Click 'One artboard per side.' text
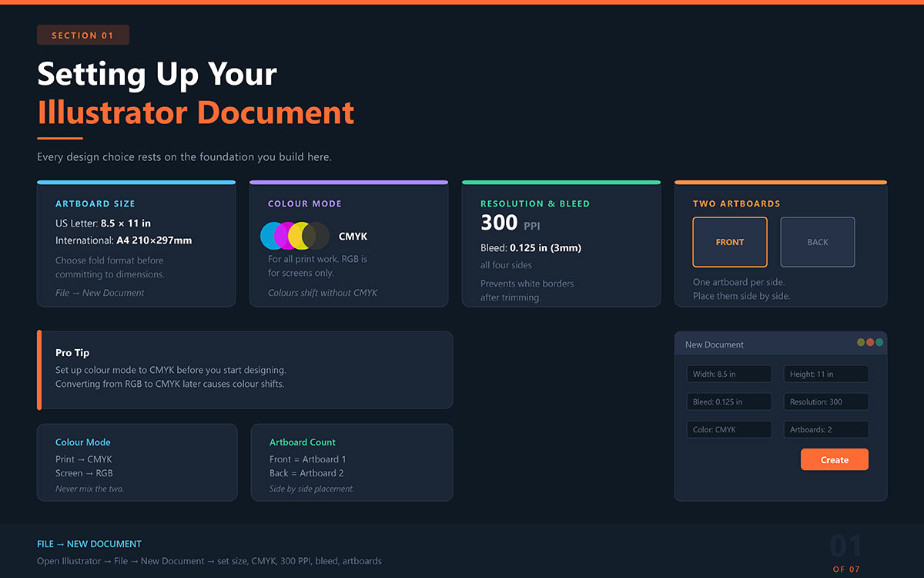The height and width of the screenshot is (578, 924). tap(739, 282)
